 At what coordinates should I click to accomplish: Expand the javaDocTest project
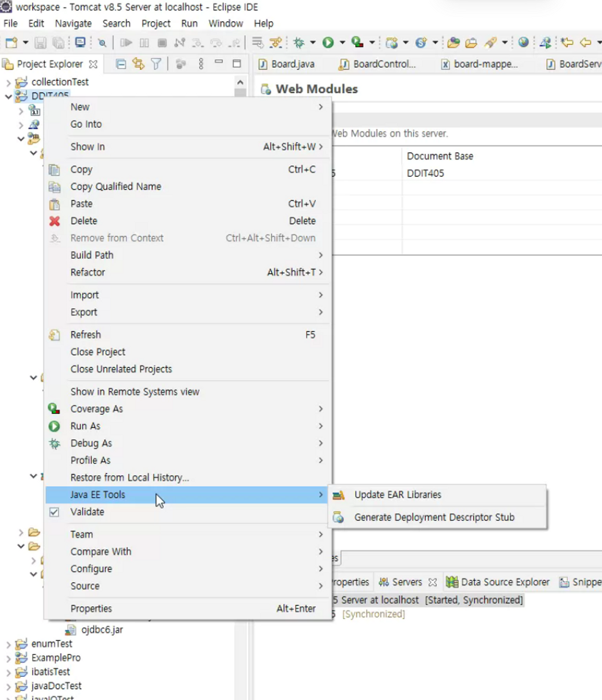[9, 686]
